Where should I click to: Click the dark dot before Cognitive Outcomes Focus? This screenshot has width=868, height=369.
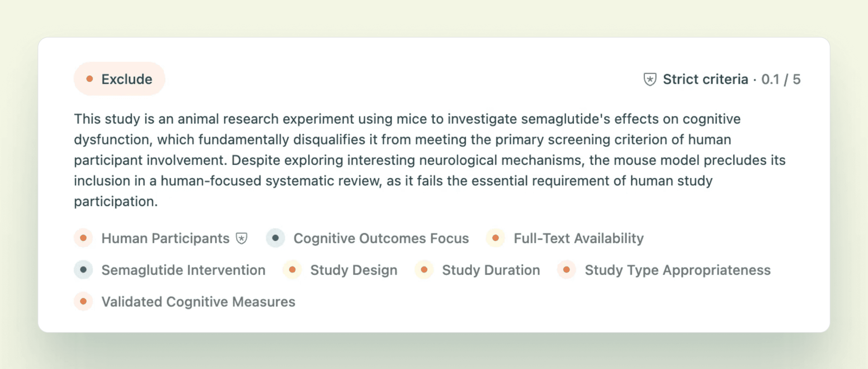pyautogui.click(x=275, y=238)
